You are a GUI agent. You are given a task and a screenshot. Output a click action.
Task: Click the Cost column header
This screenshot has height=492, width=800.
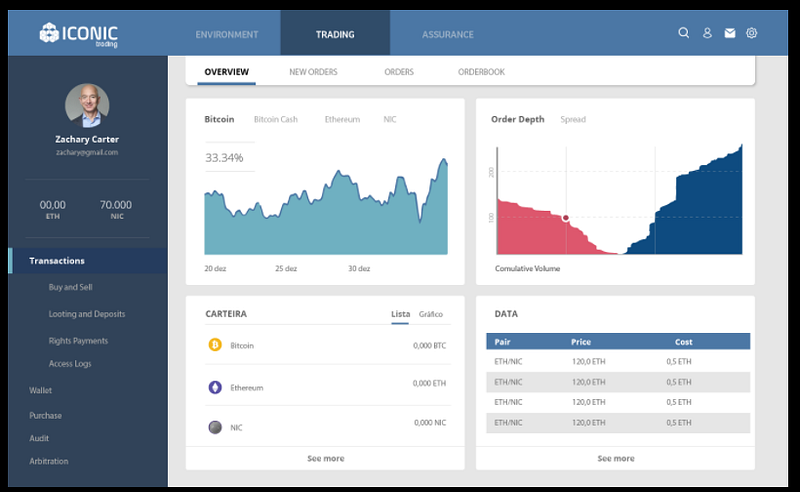(x=684, y=342)
